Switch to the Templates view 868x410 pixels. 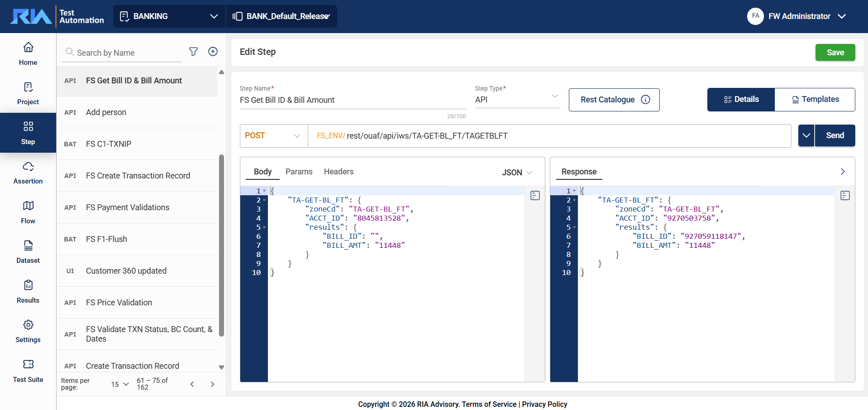[815, 100]
